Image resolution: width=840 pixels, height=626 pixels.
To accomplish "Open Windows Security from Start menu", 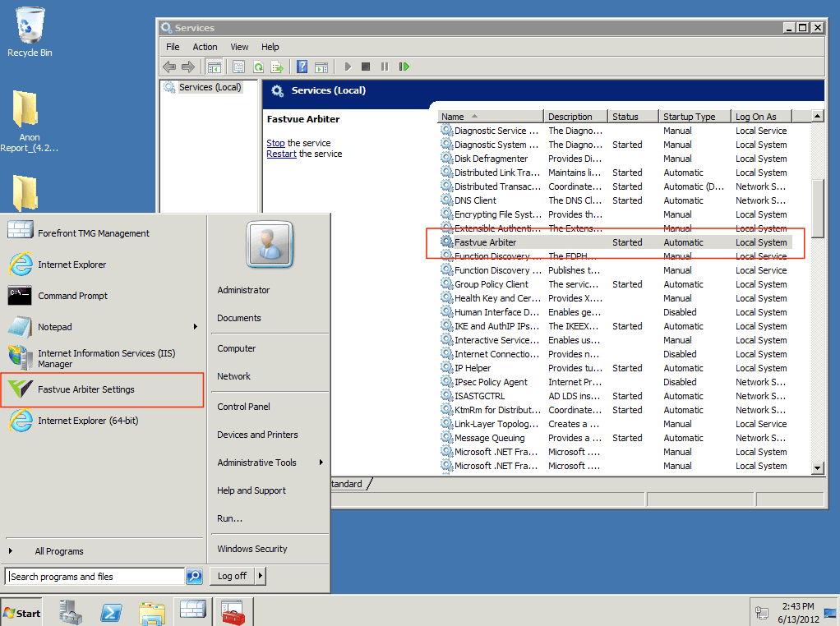I will [x=252, y=549].
